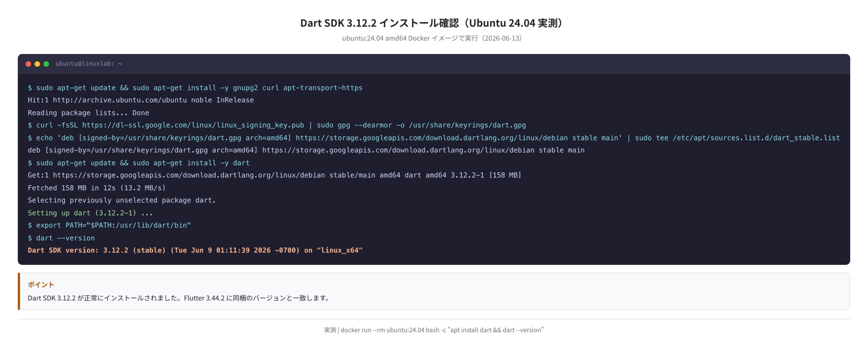Screen dimensions: 868x345
Task: Click the yellow minimize dot in terminal header
Action: (37, 64)
